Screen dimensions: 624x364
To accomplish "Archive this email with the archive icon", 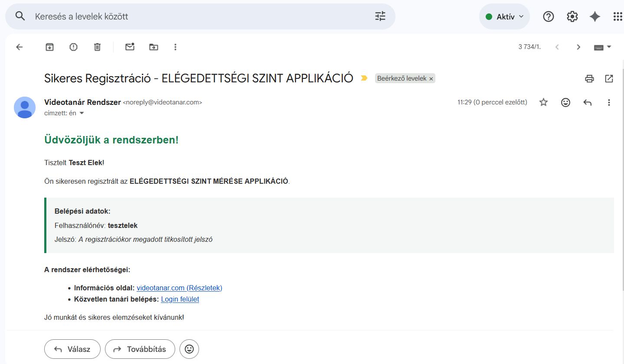I will [x=50, y=47].
